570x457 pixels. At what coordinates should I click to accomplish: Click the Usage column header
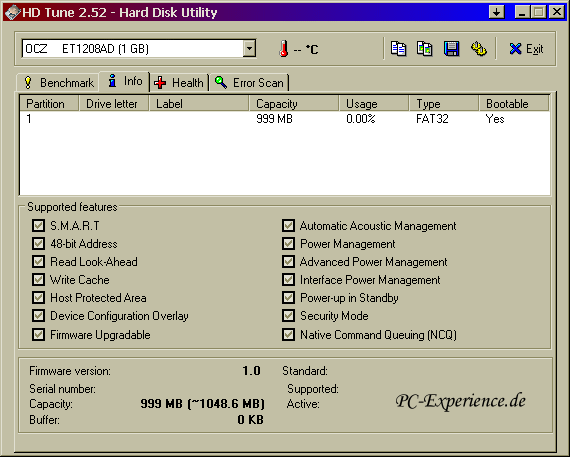click(x=374, y=104)
